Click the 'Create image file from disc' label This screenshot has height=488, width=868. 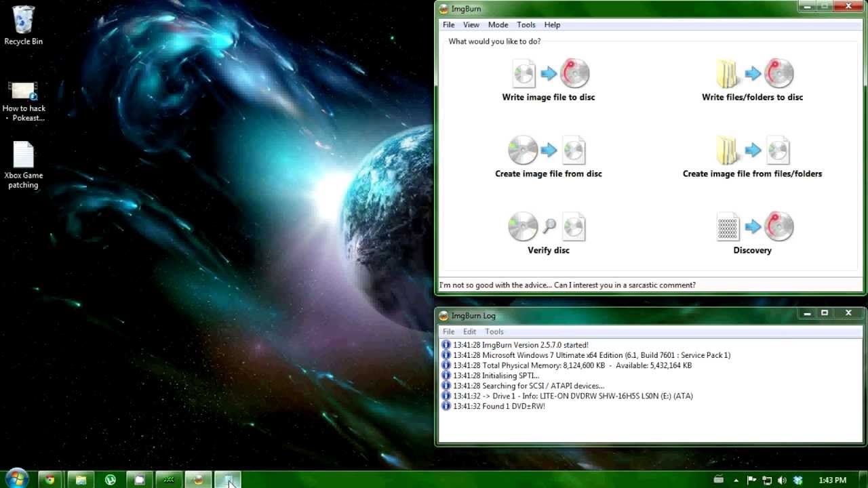[548, 174]
